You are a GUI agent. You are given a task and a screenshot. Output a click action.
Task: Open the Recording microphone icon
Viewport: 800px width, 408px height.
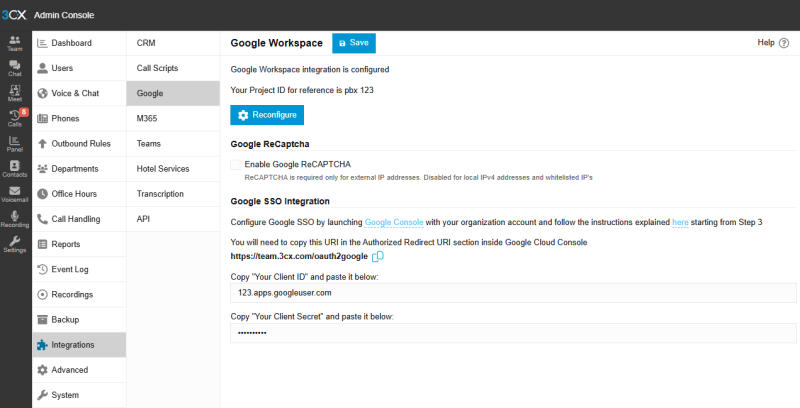click(15, 219)
